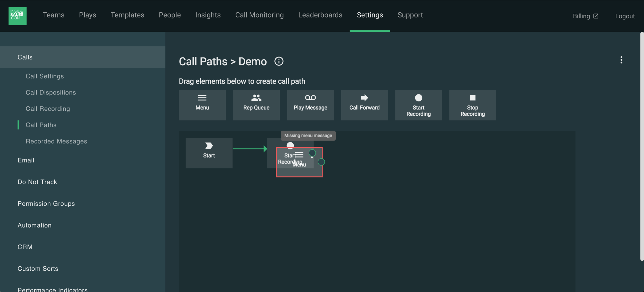The height and width of the screenshot is (292, 644).
Task: Open the Call Paths info icon
Action: coord(279,61)
